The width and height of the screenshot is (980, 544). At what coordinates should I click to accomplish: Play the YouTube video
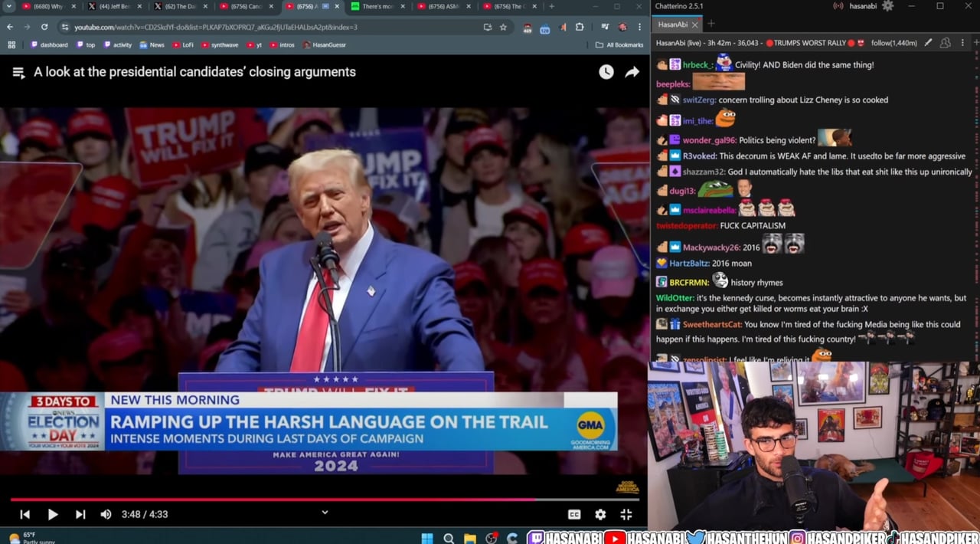53,514
